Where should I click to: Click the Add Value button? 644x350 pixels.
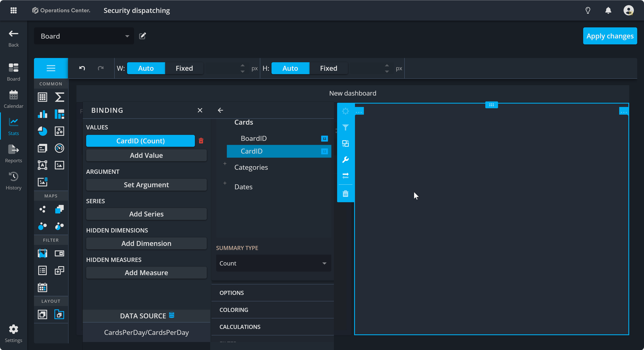146,155
